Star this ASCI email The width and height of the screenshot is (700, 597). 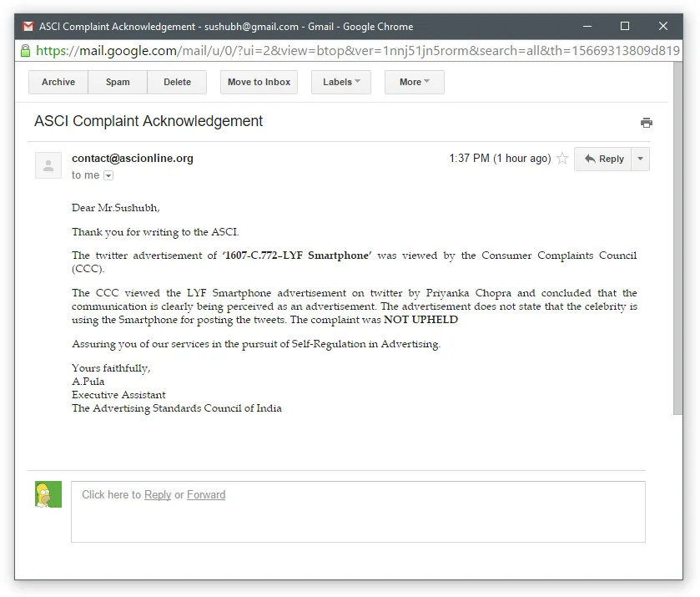(562, 158)
